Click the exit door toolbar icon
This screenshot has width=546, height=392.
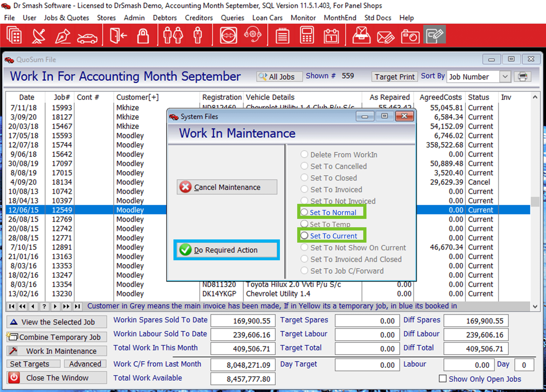point(118,35)
